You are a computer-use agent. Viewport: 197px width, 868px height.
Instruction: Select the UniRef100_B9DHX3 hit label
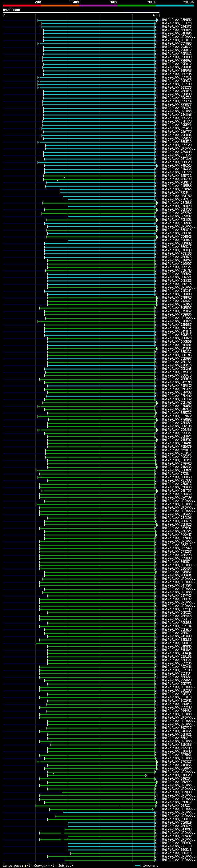177,240
